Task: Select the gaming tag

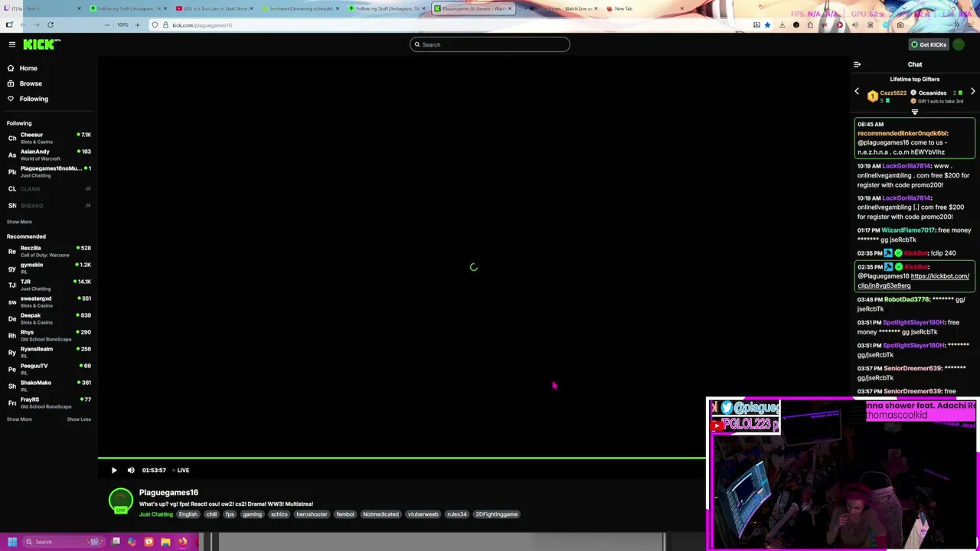Action: coord(253,514)
